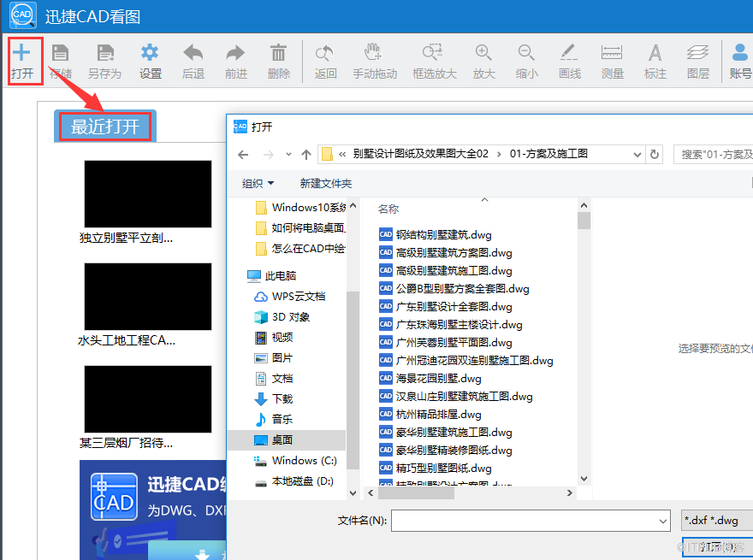Image resolution: width=753 pixels, height=560 pixels.
Task: Click the 画线 draw line tool
Action: 569,53
